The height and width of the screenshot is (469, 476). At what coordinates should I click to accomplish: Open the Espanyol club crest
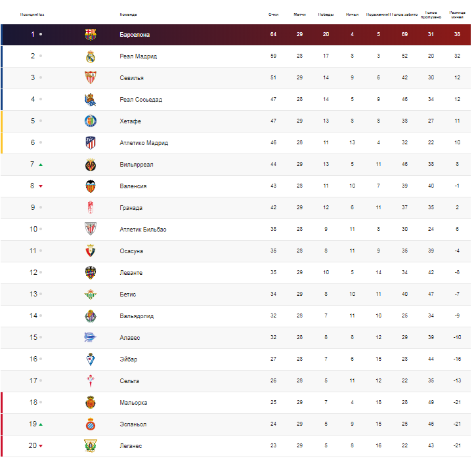click(91, 424)
